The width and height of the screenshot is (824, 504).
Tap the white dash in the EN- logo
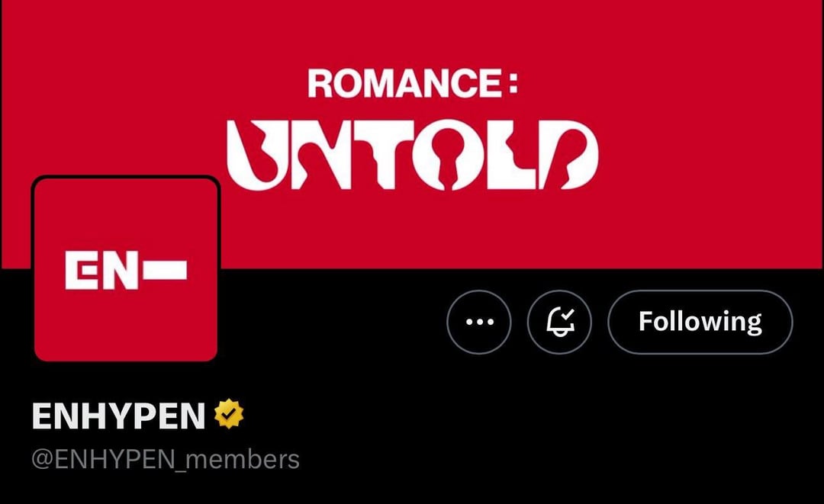[x=165, y=270]
